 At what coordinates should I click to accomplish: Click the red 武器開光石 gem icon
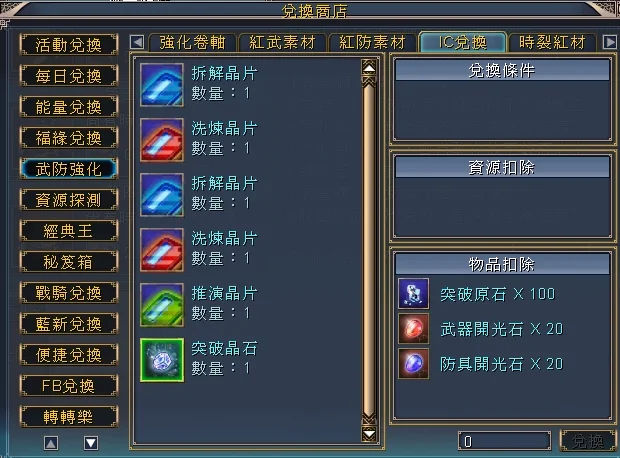pyautogui.click(x=414, y=329)
